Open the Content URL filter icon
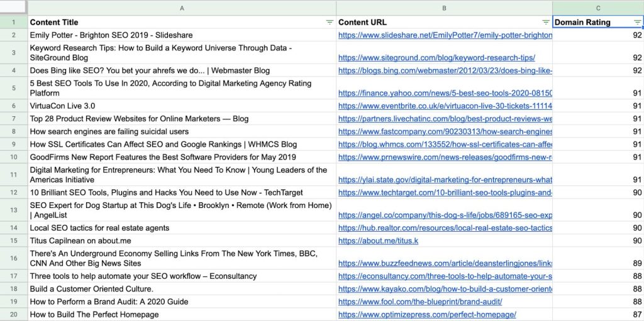 (x=546, y=22)
